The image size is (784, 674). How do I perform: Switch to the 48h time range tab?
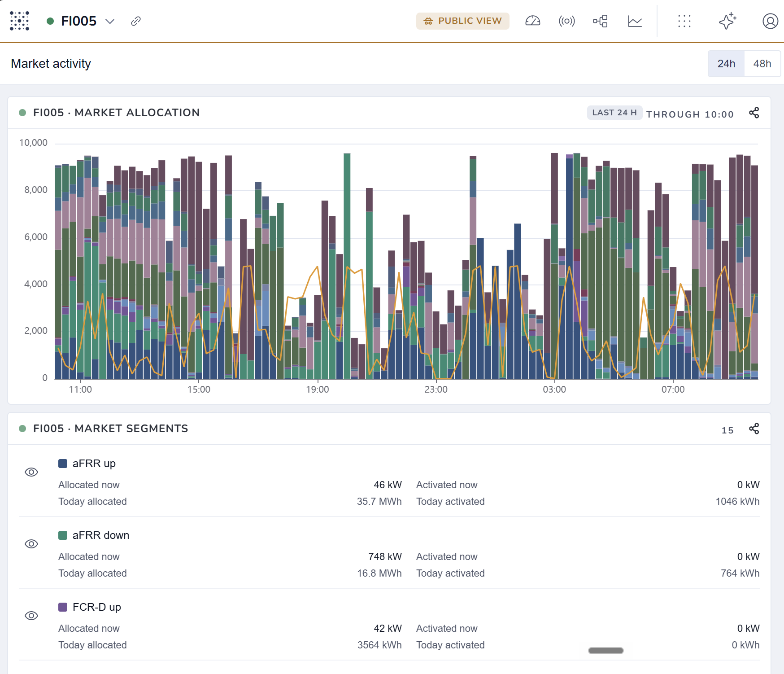tap(762, 64)
